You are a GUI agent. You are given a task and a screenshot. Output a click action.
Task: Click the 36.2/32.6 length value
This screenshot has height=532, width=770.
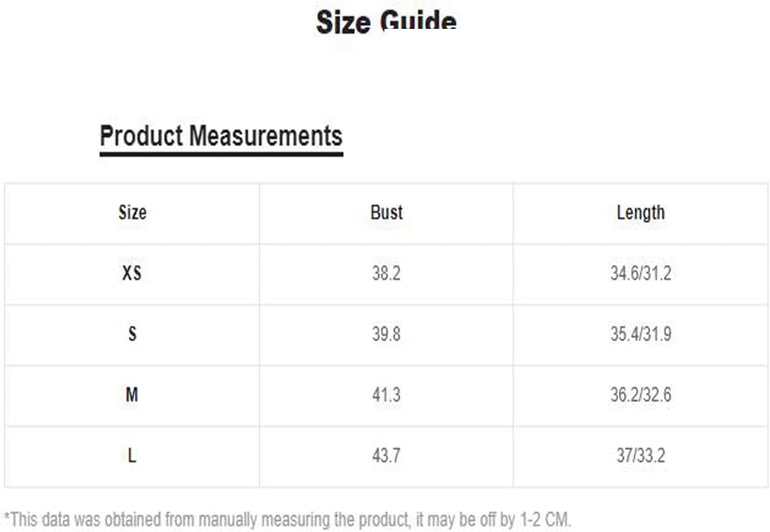point(641,395)
